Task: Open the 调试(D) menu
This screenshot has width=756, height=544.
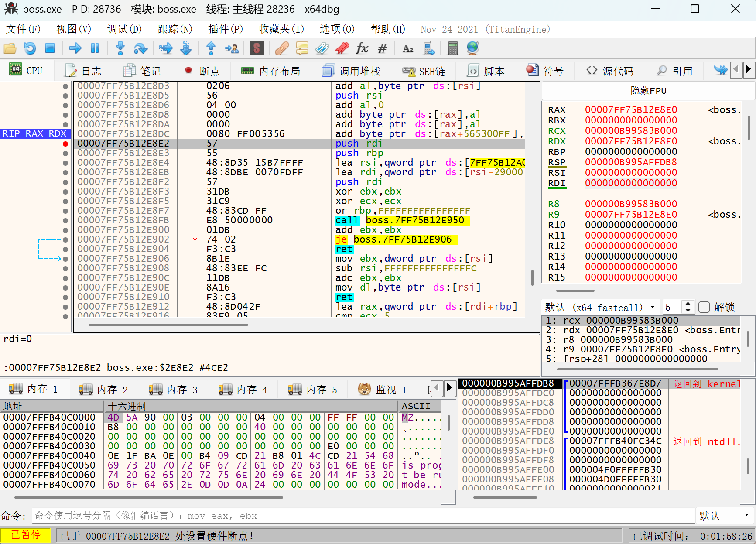Action: 125,29
